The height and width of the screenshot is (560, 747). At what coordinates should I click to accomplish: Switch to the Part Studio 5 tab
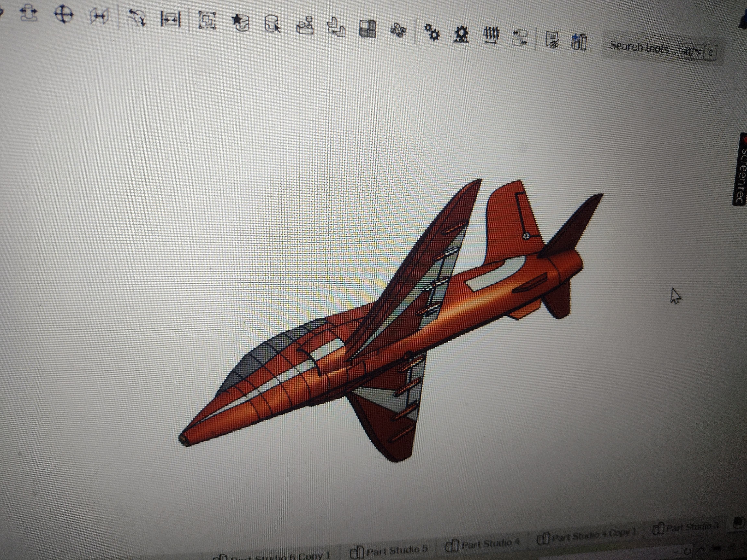(389, 551)
